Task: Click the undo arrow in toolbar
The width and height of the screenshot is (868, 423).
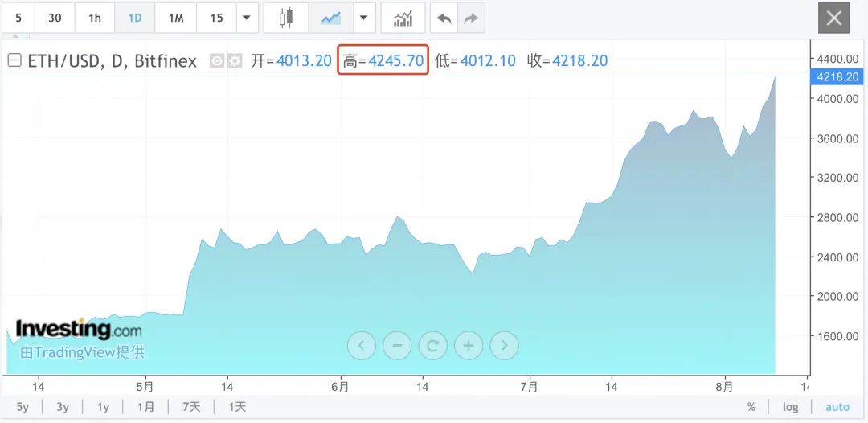Action: [444, 18]
